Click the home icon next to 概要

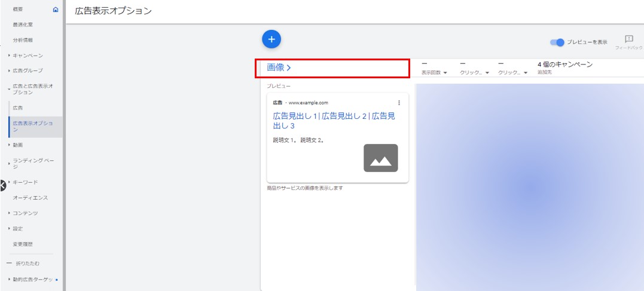coord(56,10)
